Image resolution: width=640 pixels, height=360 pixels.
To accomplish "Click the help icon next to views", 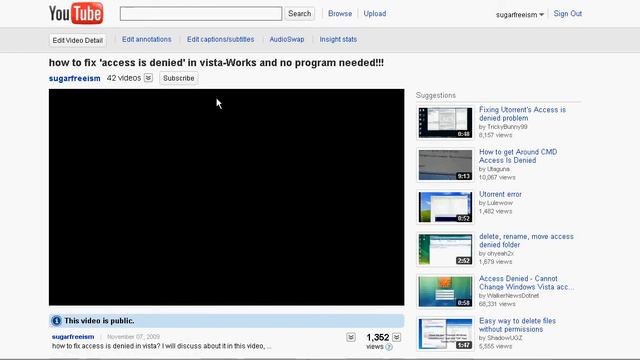I will click(389, 347).
